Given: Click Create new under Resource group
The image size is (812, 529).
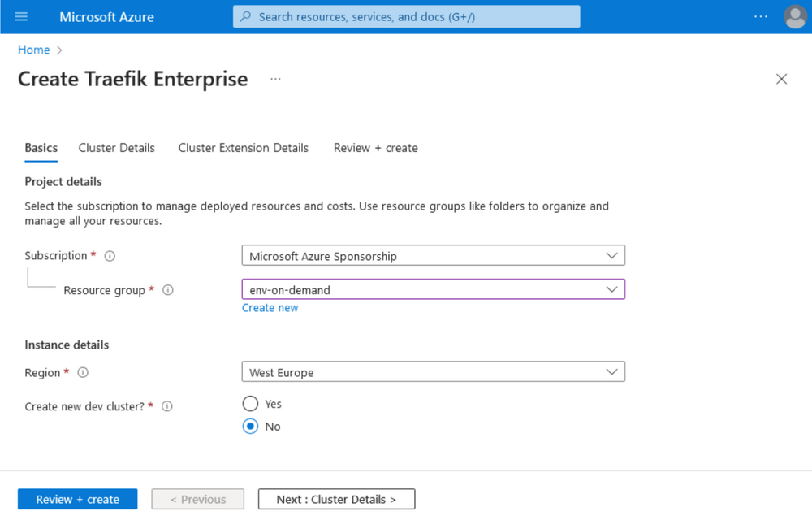Looking at the screenshot, I should (x=270, y=307).
